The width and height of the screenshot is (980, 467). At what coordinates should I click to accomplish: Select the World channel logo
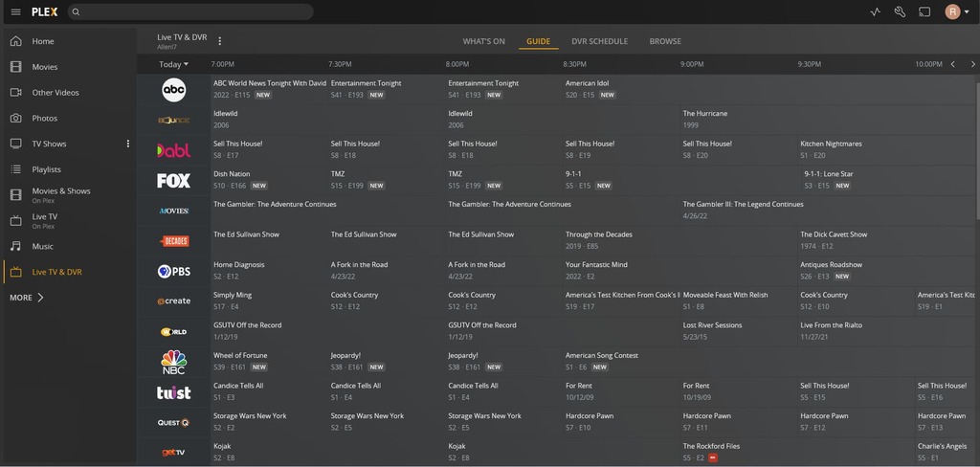174,332
